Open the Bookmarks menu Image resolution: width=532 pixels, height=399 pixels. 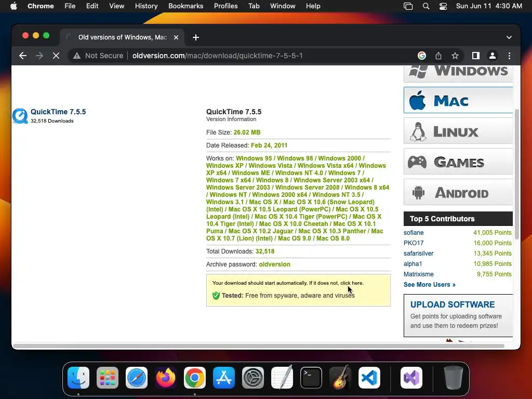click(x=185, y=6)
